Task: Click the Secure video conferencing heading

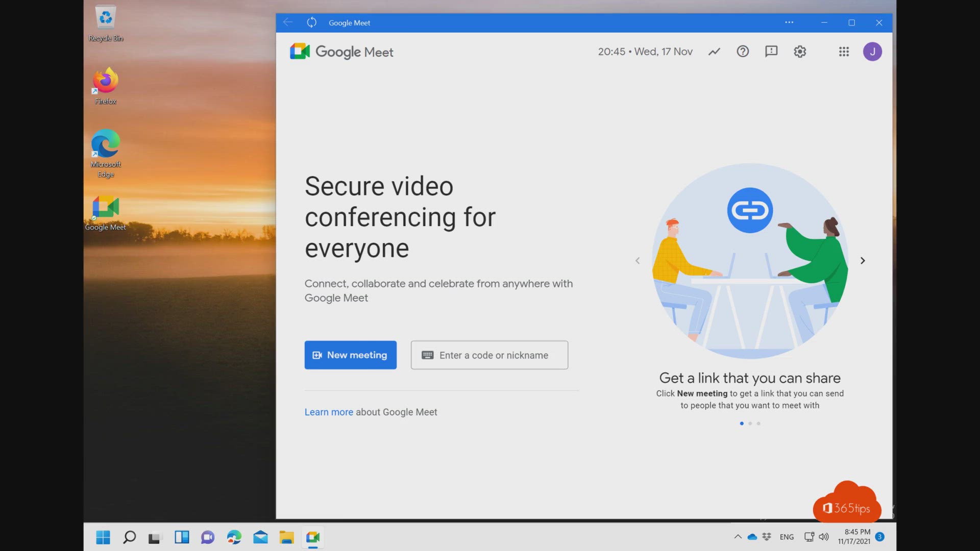Action: (400, 217)
